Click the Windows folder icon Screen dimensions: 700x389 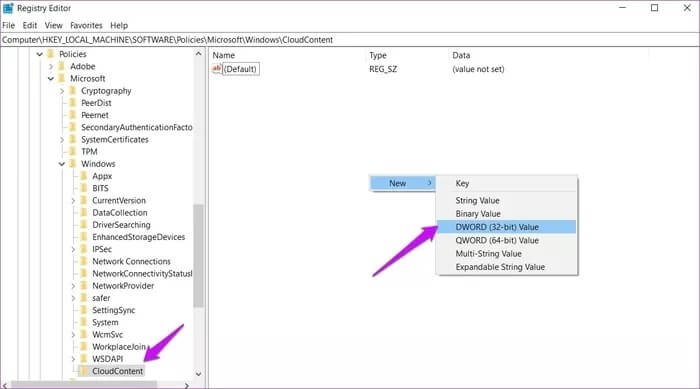point(73,164)
